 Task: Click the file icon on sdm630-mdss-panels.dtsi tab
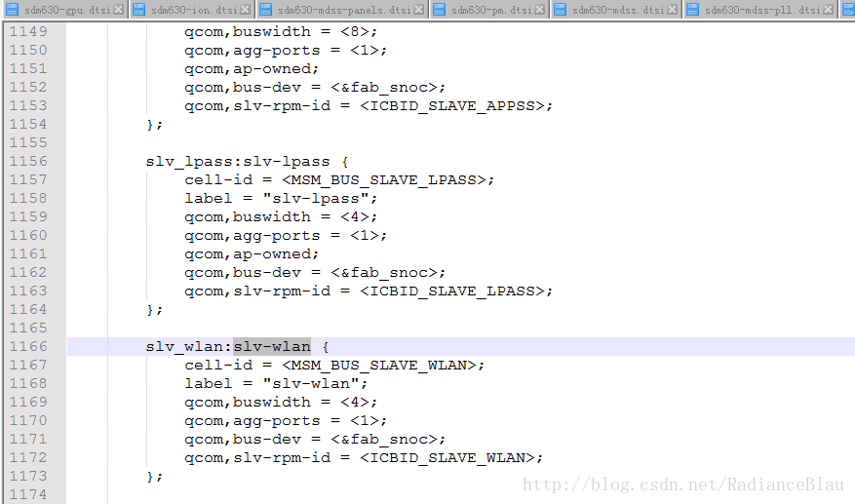pos(265,10)
